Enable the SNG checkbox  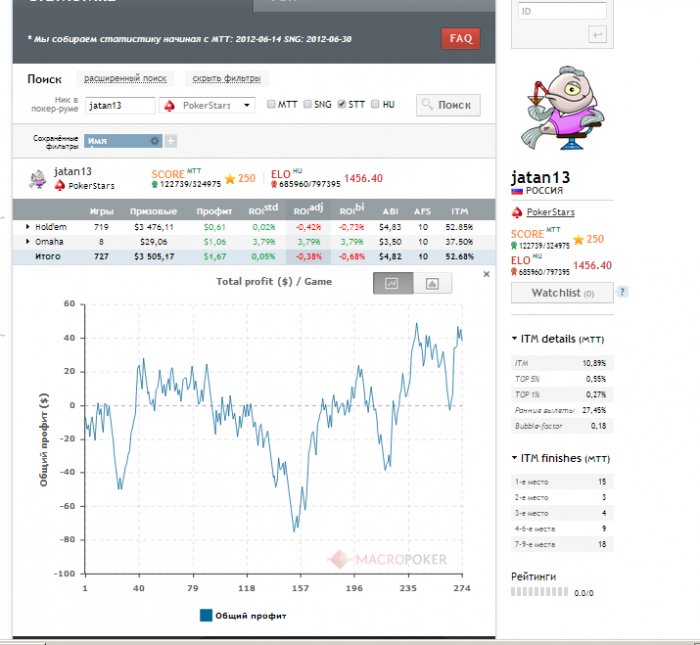coord(307,104)
